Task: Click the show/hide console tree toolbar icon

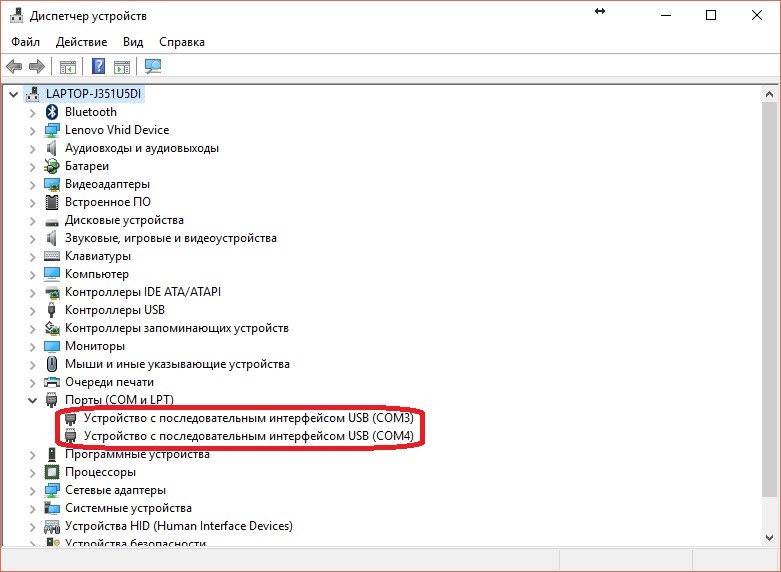Action: tap(68, 67)
